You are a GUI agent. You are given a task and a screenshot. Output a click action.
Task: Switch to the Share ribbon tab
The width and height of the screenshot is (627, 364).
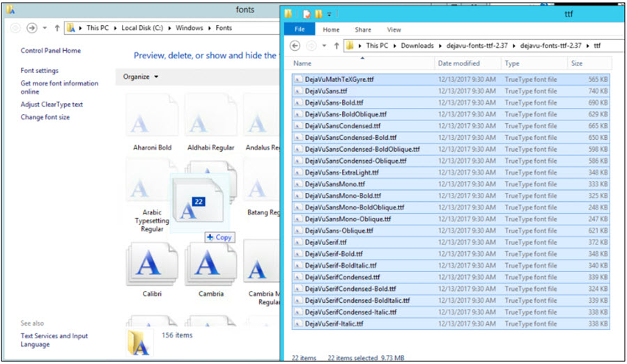[363, 30]
